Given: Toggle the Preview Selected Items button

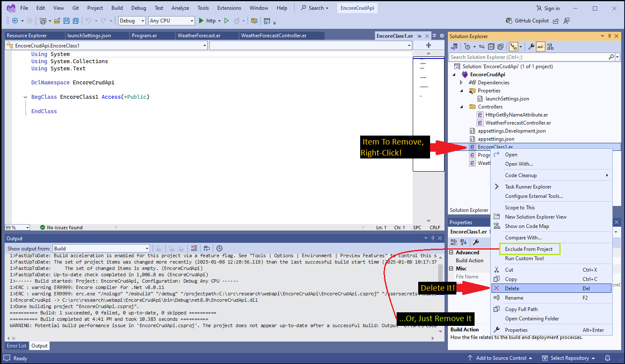Looking at the screenshot, I should click(x=541, y=47).
